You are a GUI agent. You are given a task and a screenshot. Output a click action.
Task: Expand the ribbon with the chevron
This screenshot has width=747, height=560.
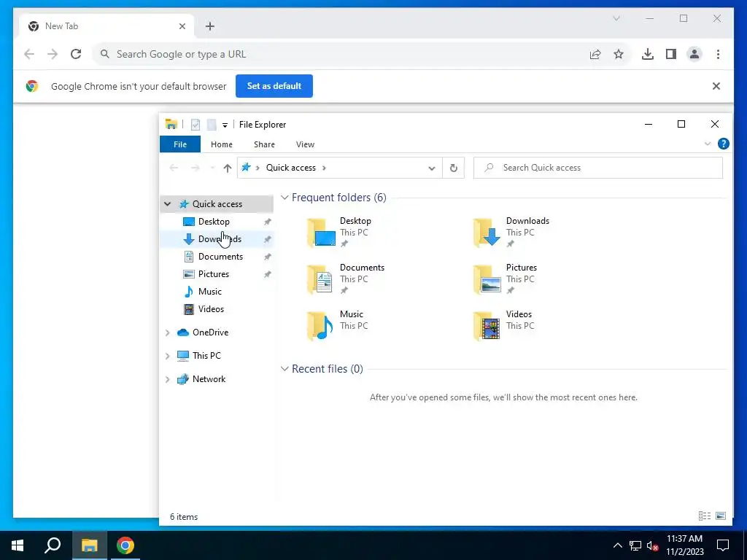coord(708,144)
